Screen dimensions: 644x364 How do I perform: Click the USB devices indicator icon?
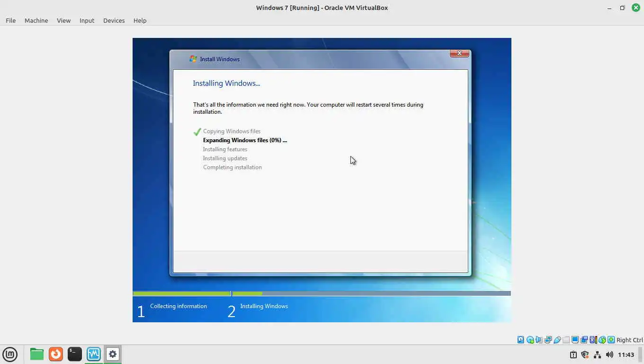coord(557,340)
